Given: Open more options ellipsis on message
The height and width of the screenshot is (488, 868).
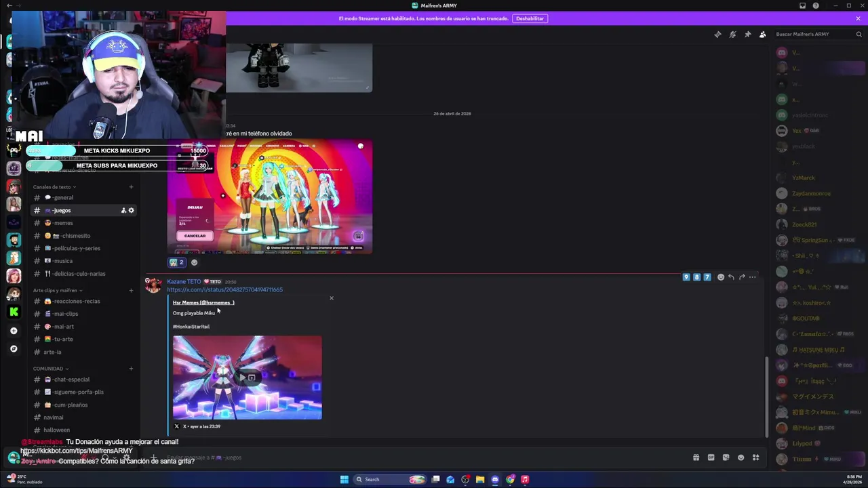Looking at the screenshot, I should (x=752, y=277).
